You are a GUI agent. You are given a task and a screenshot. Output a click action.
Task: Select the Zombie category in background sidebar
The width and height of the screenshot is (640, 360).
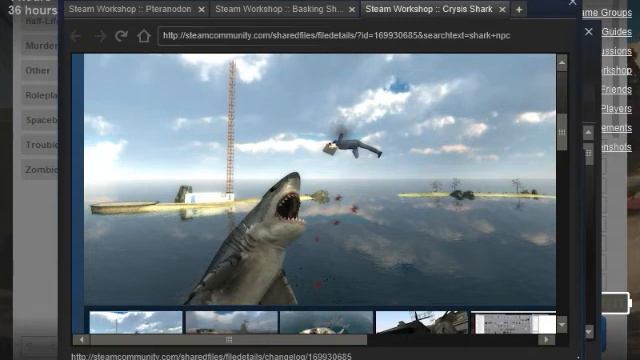39,170
